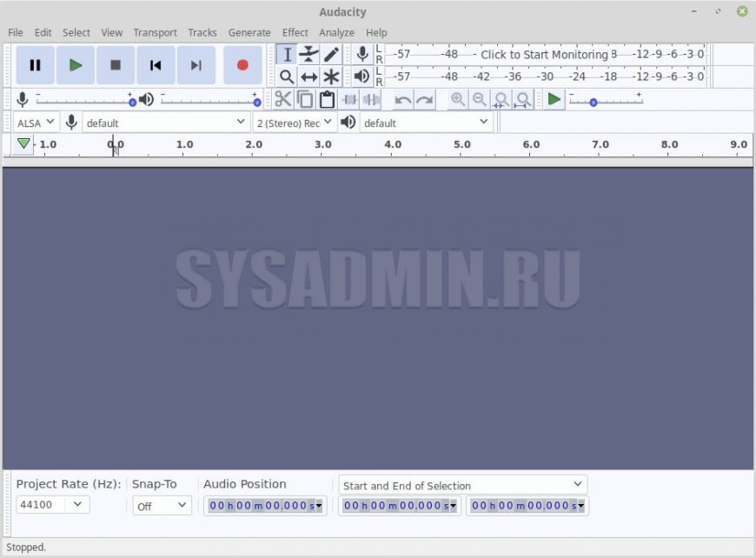This screenshot has width=756, height=558.
Task: Open the Generate menu
Action: point(249,32)
